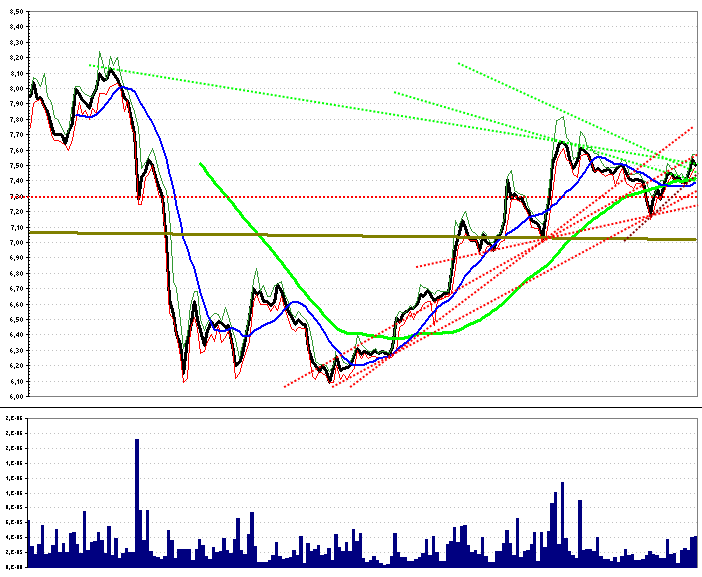The height and width of the screenshot is (577, 702).
Task: Click the 7,00 price axis label
Action: (16, 243)
